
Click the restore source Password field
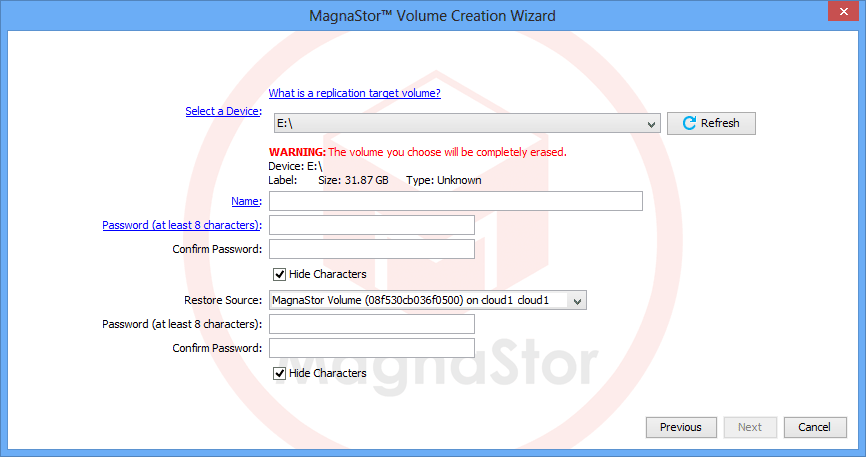pyautogui.click(x=372, y=324)
